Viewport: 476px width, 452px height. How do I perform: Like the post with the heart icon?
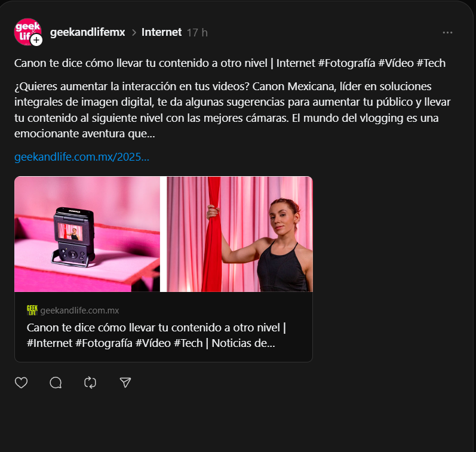coord(22,383)
